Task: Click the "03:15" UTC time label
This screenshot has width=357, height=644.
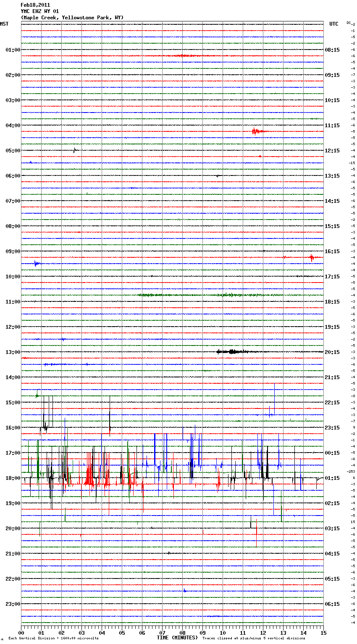Action: 332,529
